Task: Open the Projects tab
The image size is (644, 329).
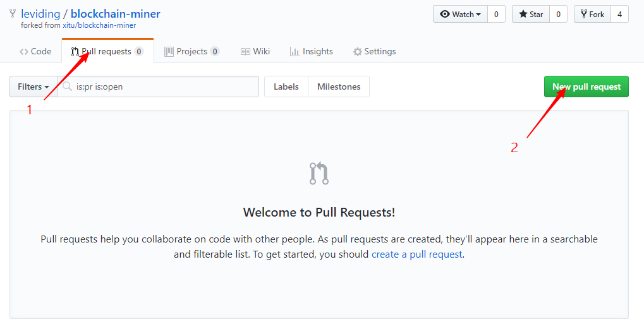Action: point(191,51)
